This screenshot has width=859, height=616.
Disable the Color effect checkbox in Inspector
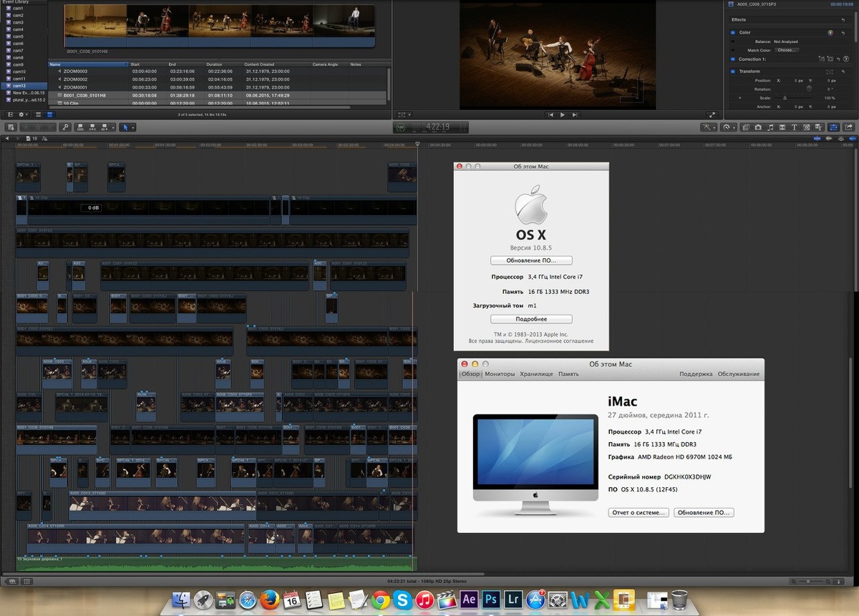(x=732, y=33)
